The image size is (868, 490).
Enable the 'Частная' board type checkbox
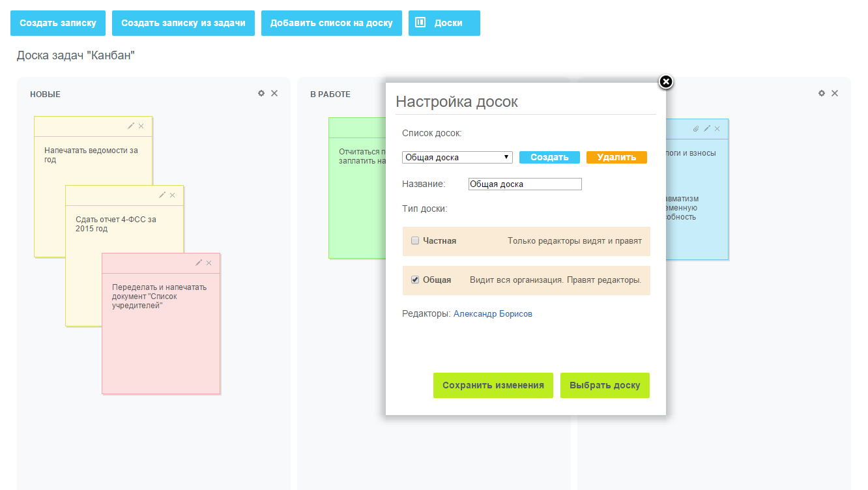415,240
